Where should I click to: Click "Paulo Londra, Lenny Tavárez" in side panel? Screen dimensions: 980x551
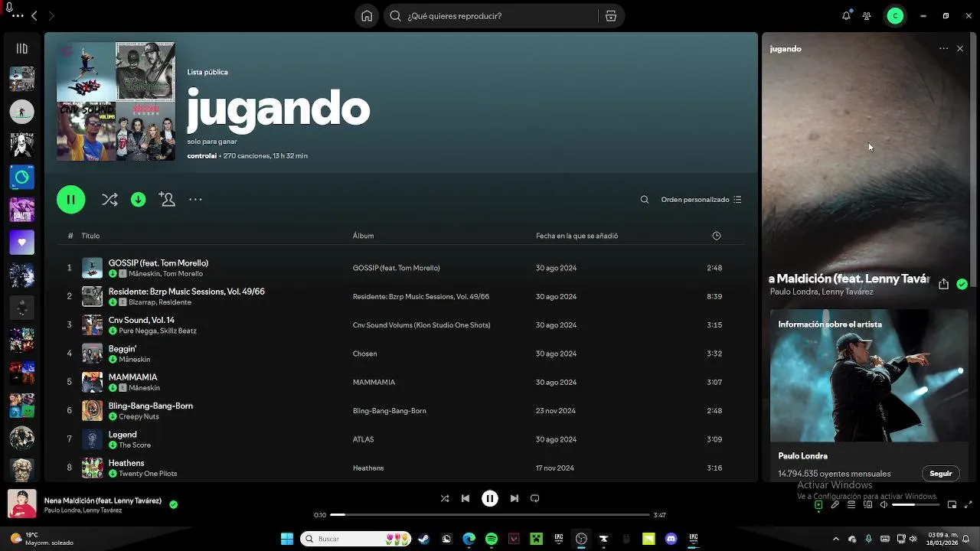[822, 292]
